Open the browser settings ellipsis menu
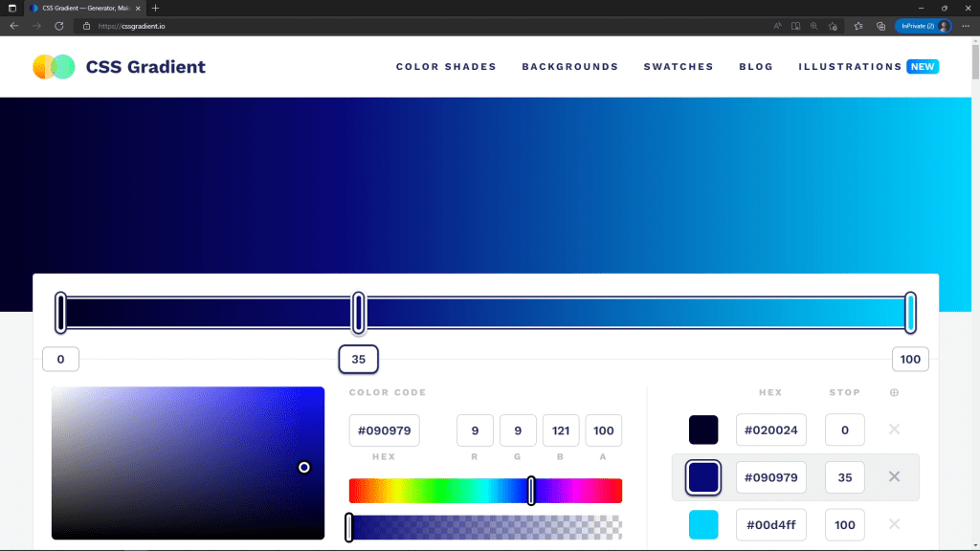The image size is (980, 551). tap(966, 26)
